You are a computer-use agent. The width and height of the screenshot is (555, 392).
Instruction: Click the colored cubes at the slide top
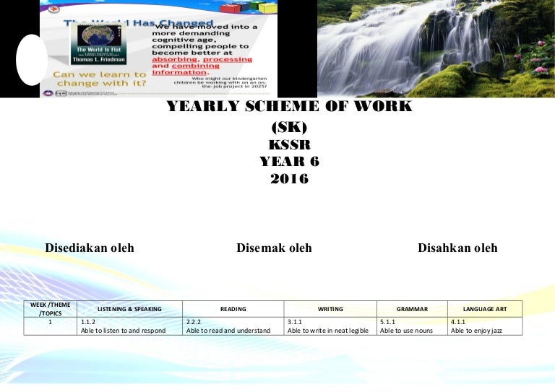220,6
